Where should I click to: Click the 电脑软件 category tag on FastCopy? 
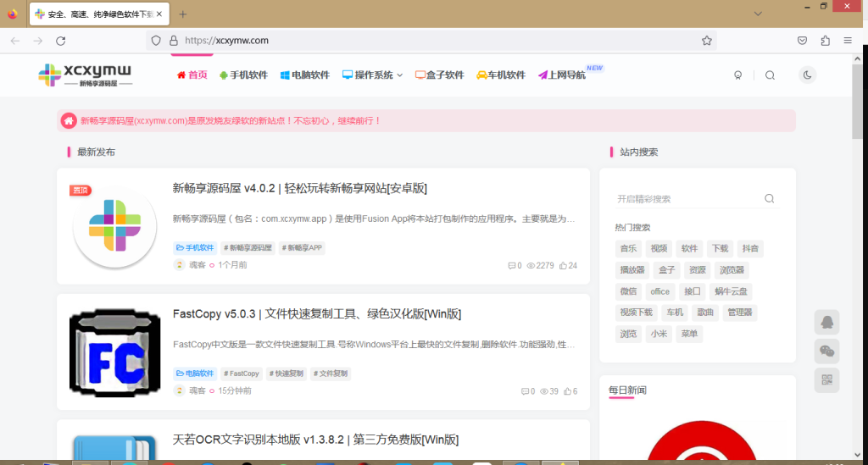194,374
